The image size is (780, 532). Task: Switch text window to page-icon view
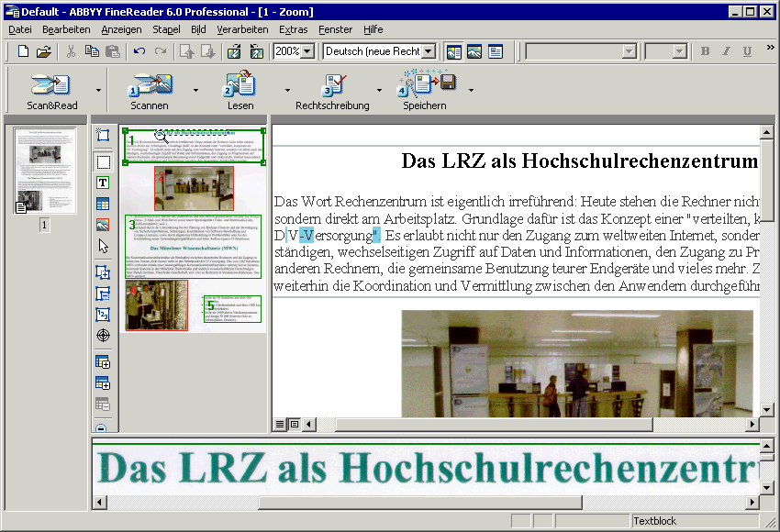[x=295, y=424]
